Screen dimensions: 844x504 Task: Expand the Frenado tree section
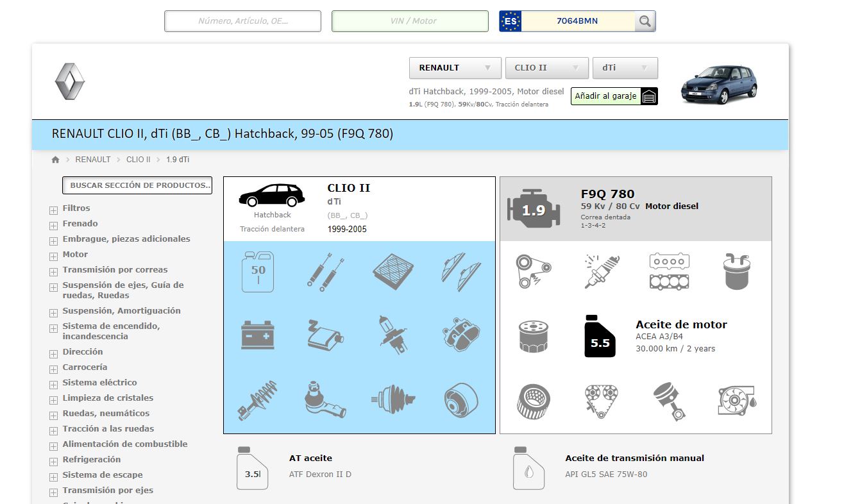point(54,224)
